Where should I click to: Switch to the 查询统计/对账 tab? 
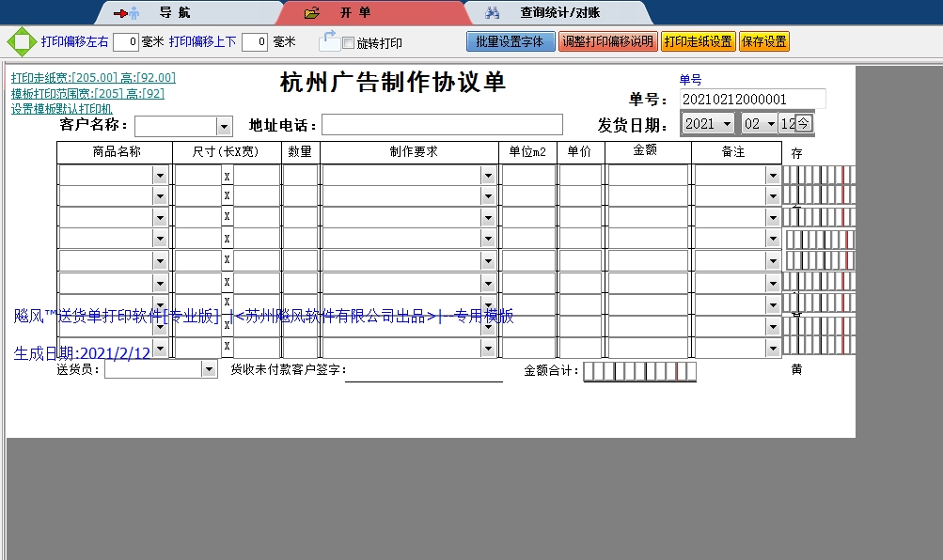(x=559, y=13)
